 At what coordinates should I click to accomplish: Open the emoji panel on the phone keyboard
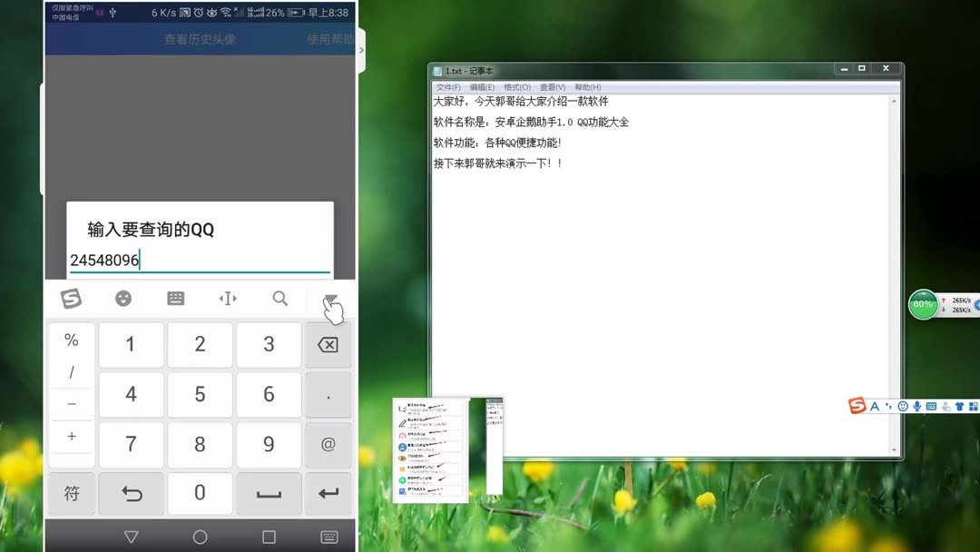[123, 298]
